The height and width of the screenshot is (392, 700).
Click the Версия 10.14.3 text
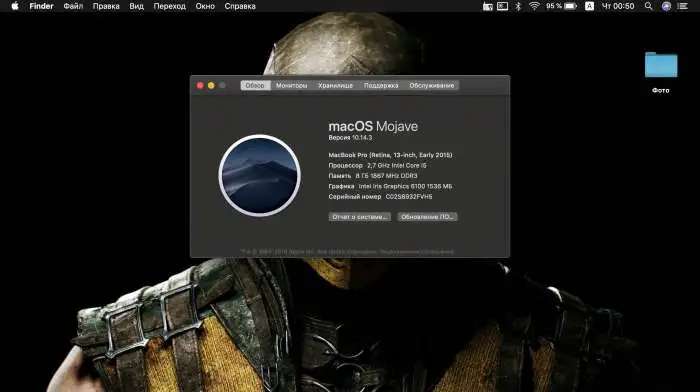[350, 138]
